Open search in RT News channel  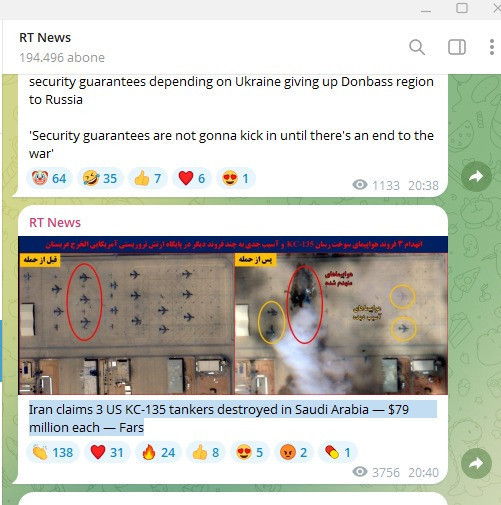tap(417, 47)
